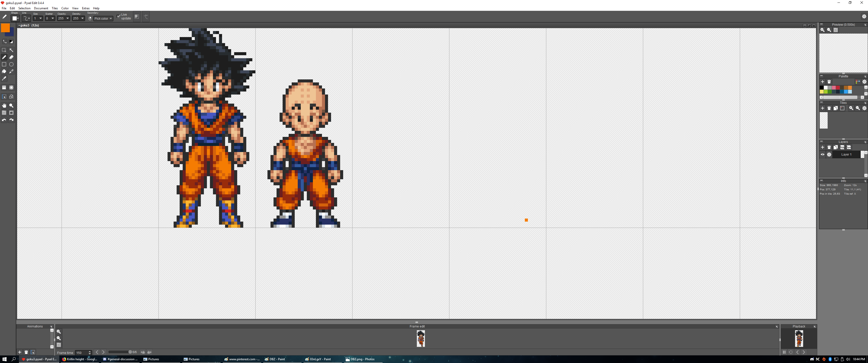Zoom out the Preview panel
868x363 pixels.
click(x=829, y=30)
